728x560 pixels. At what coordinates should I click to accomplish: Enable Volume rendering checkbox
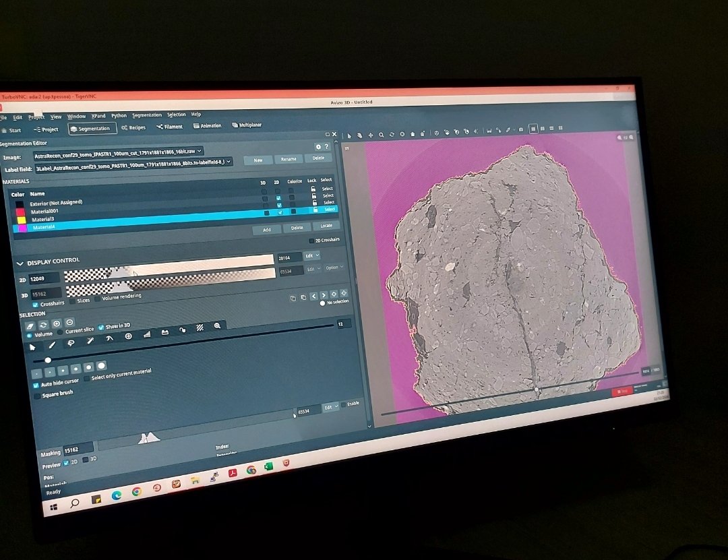[97, 299]
